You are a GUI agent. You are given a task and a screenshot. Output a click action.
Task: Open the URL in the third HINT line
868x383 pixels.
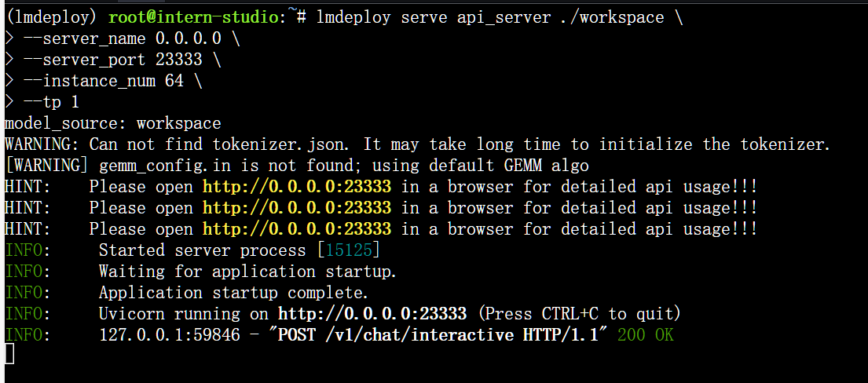click(296, 229)
